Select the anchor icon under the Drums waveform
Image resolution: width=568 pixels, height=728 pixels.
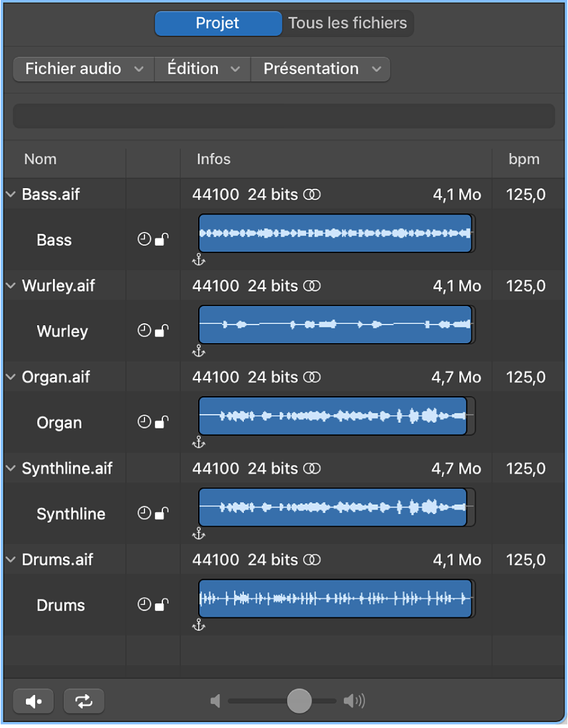click(x=198, y=625)
